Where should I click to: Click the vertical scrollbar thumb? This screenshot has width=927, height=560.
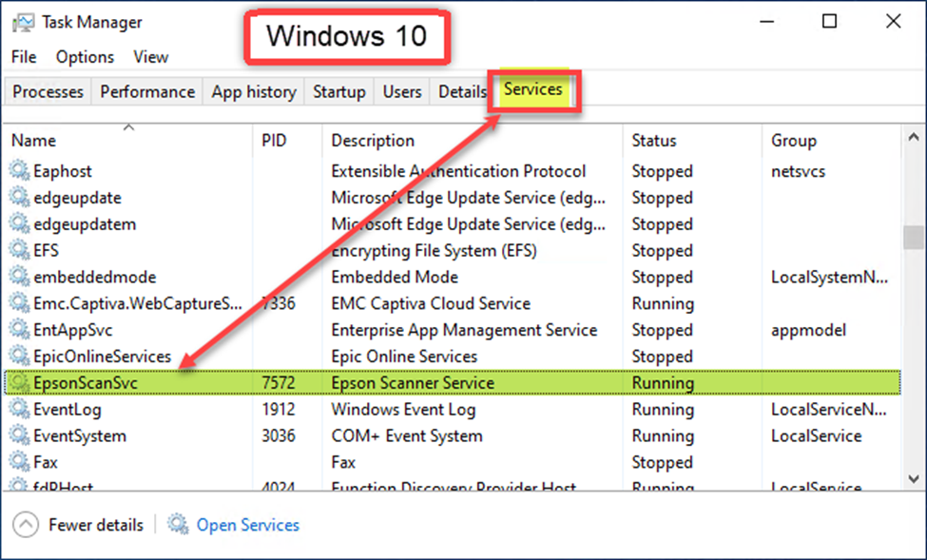[x=914, y=236]
